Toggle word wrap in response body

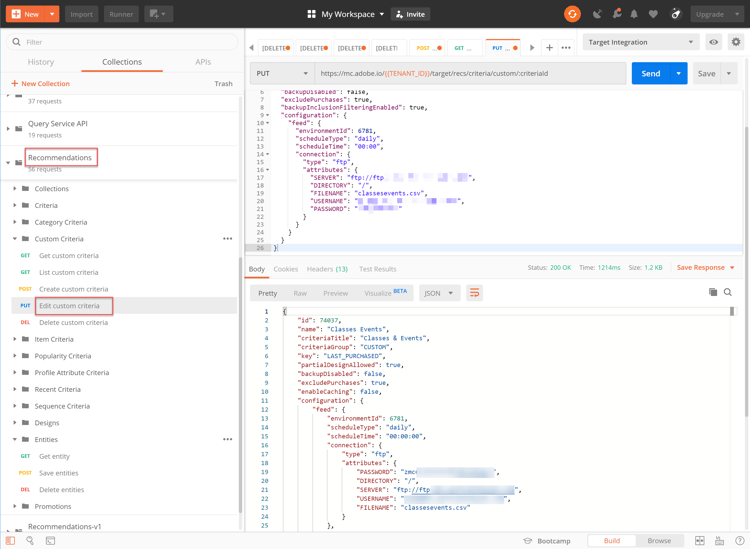tap(474, 293)
